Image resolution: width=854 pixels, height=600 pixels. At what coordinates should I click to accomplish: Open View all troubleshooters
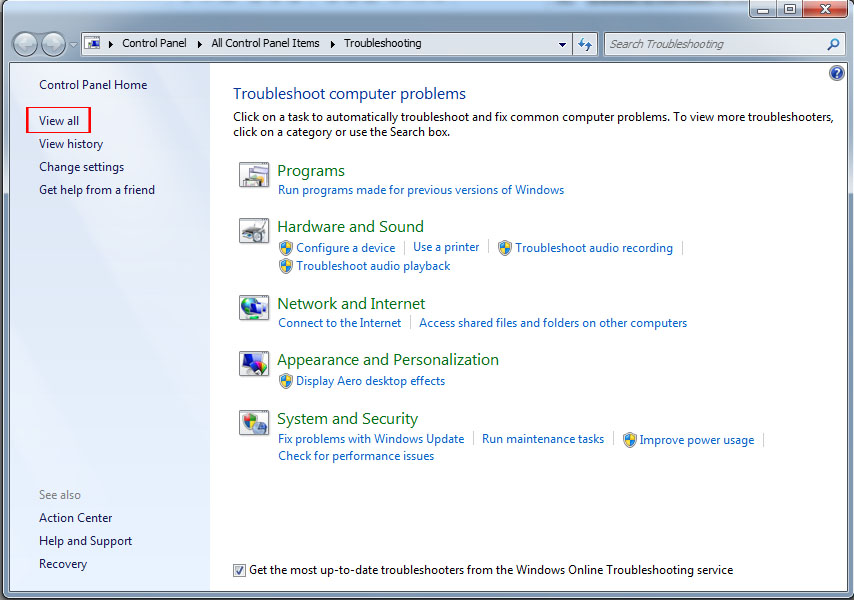click(x=59, y=121)
